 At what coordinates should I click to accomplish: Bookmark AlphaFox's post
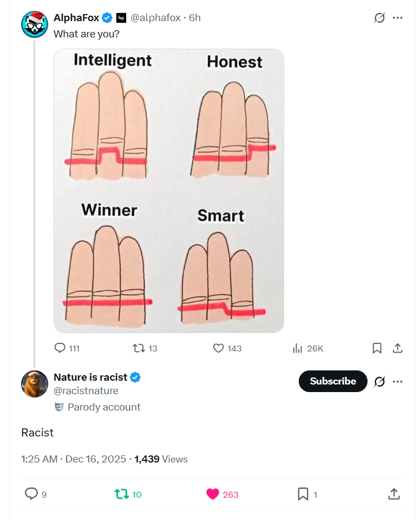[x=377, y=348]
